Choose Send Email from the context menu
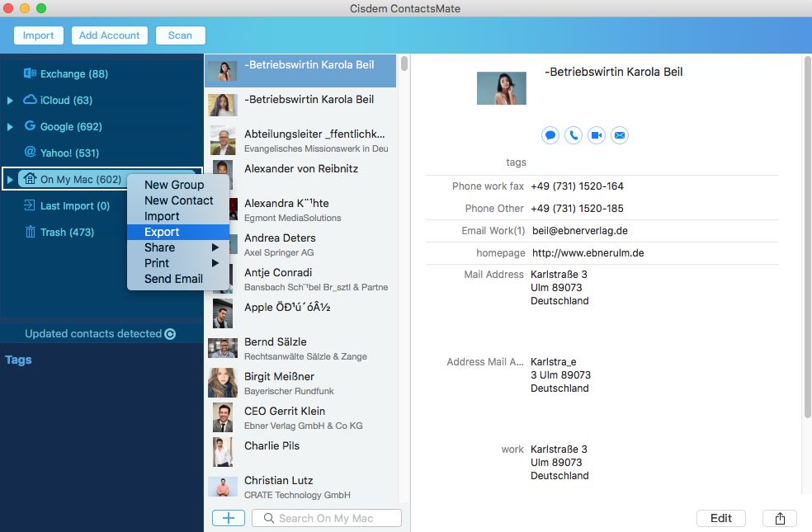 point(178,279)
